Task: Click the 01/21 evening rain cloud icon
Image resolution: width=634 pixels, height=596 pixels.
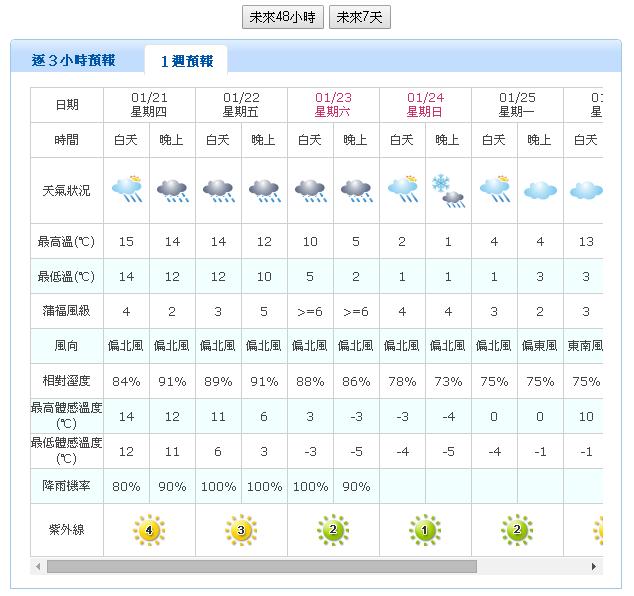Action: click(173, 191)
